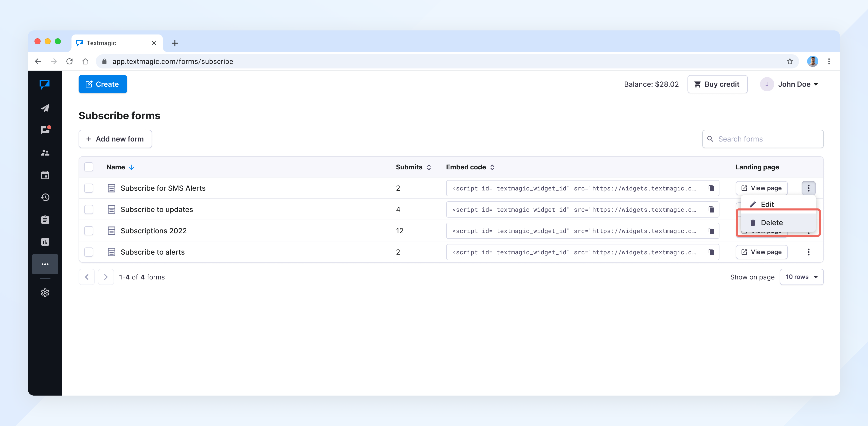The image size is (868, 426).
Task: Copy embed code for Subscribe to updates
Action: click(711, 209)
